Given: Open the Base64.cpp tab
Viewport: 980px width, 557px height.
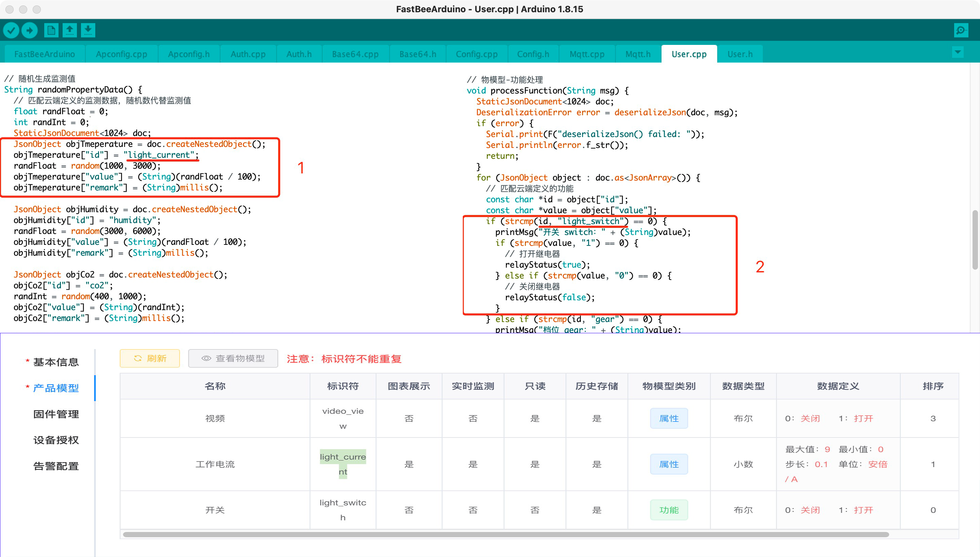Looking at the screenshot, I should point(355,54).
